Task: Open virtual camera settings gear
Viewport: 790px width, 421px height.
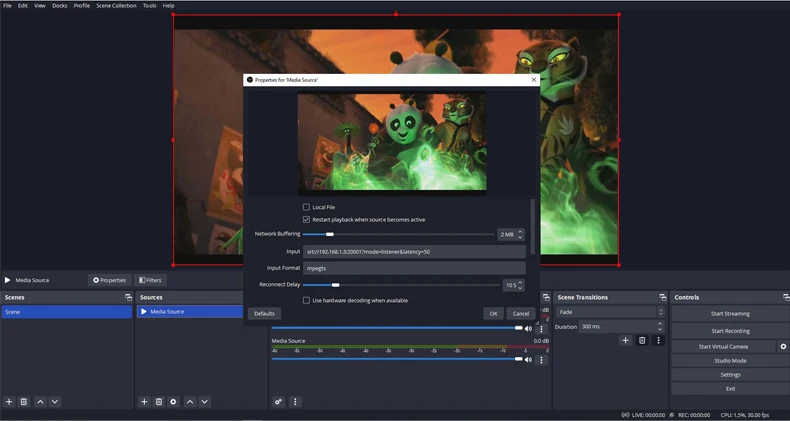Action: pyautogui.click(x=783, y=346)
